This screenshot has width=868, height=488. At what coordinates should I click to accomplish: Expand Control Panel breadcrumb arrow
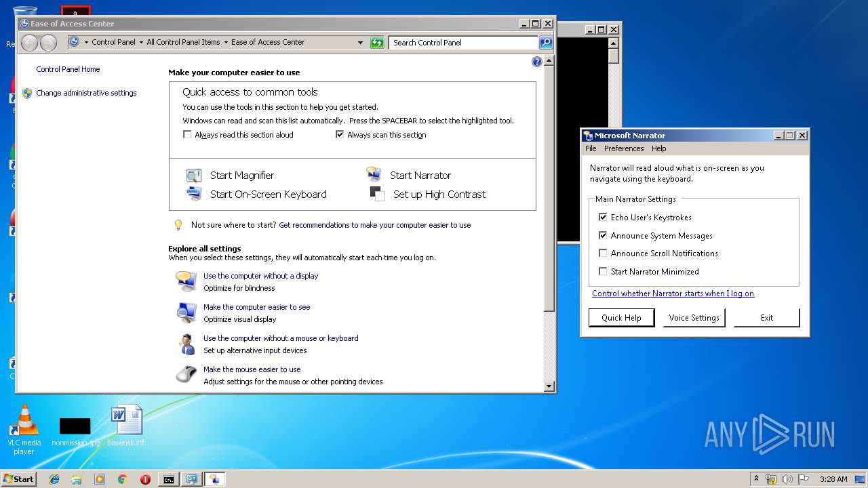tap(141, 43)
